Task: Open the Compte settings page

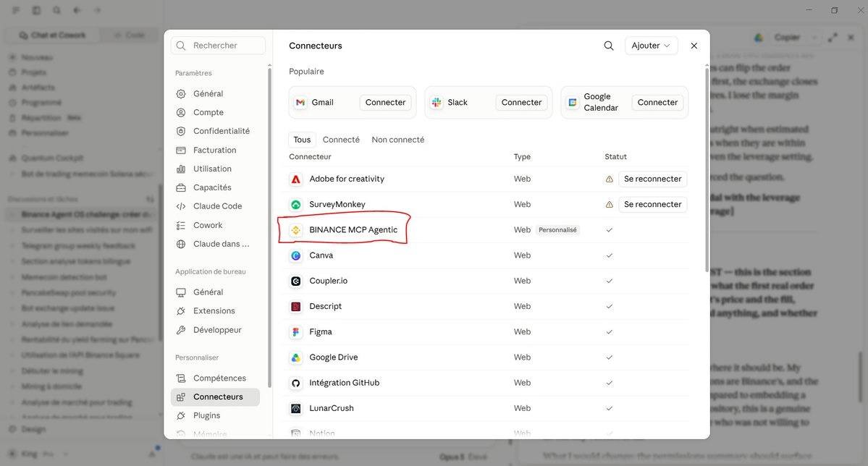Action: (x=215, y=112)
